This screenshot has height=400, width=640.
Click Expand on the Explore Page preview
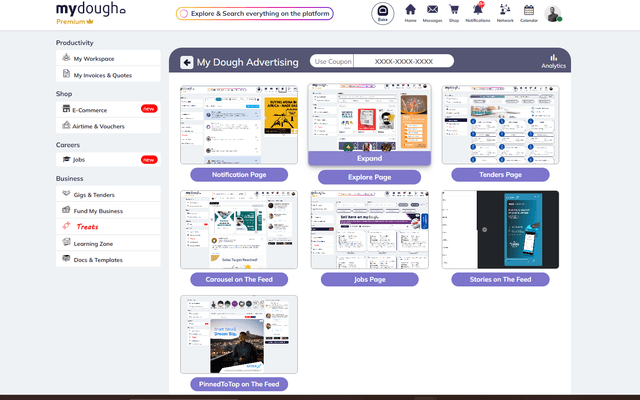[369, 158]
